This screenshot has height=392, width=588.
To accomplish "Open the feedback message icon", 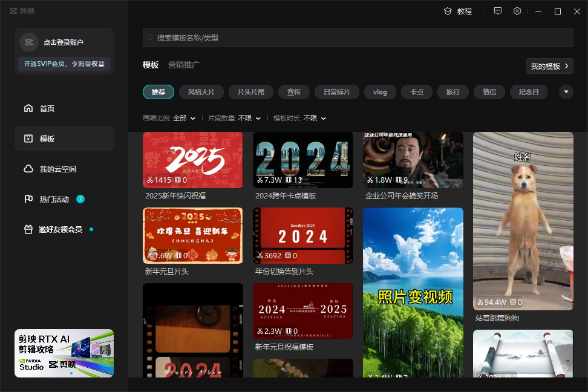I will 498,11.
